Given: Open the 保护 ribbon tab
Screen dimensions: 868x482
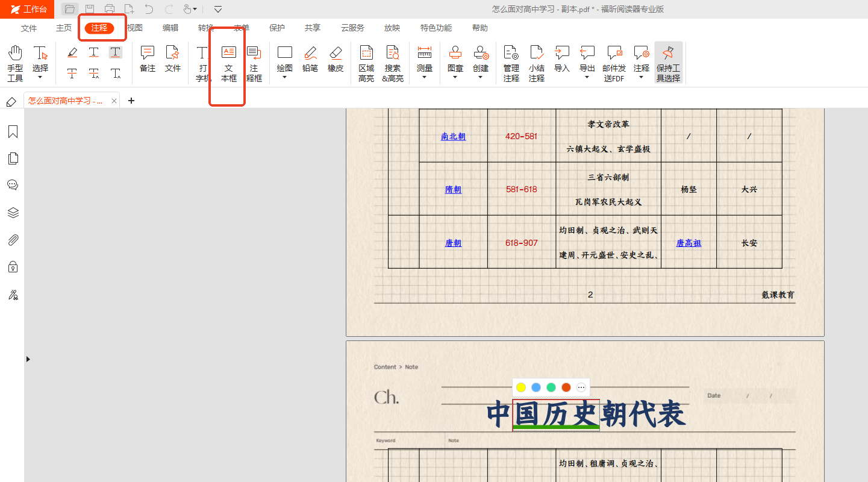Looking at the screenshot, I should [277, 28].
